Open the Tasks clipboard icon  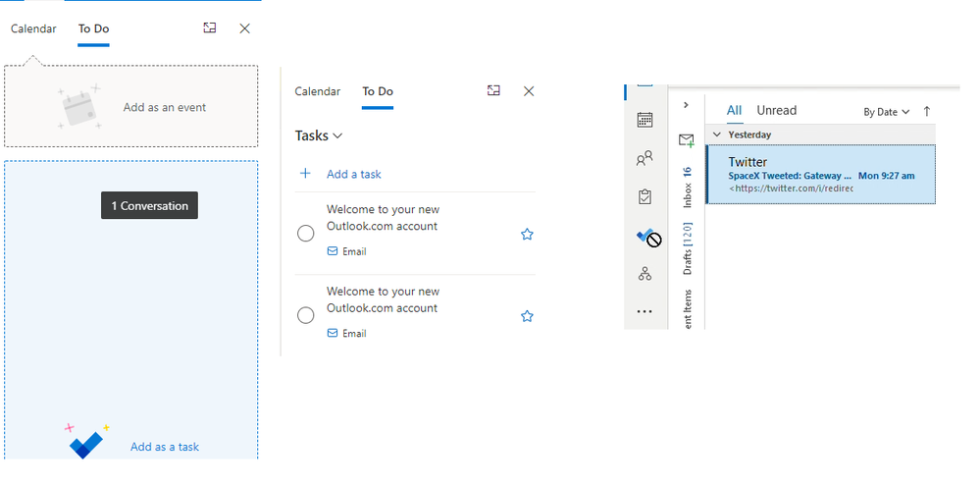tap(645, 196)
